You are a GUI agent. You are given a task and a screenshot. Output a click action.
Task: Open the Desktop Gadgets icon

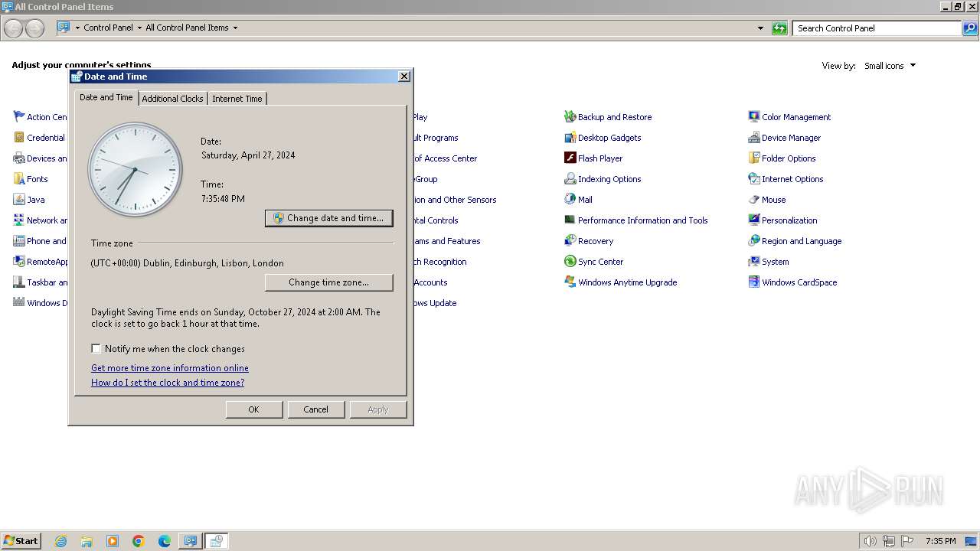[570, 138]
